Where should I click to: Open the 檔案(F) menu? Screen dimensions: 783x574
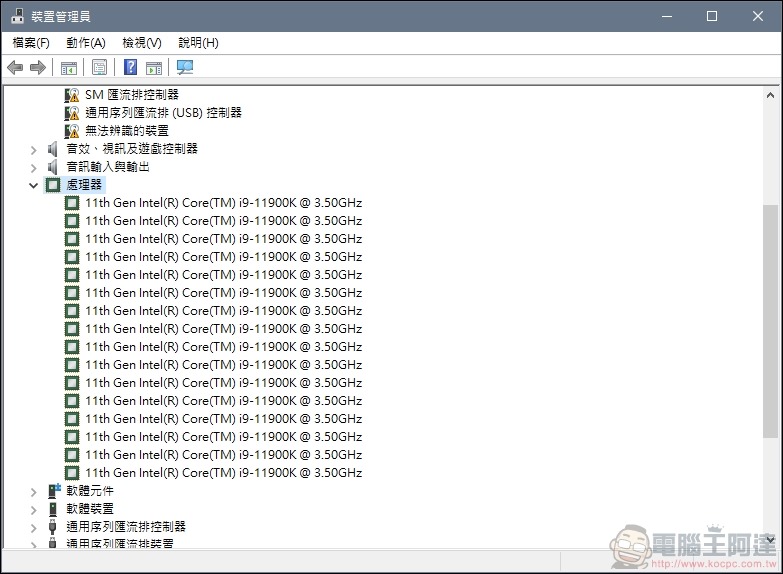point(31,43)
